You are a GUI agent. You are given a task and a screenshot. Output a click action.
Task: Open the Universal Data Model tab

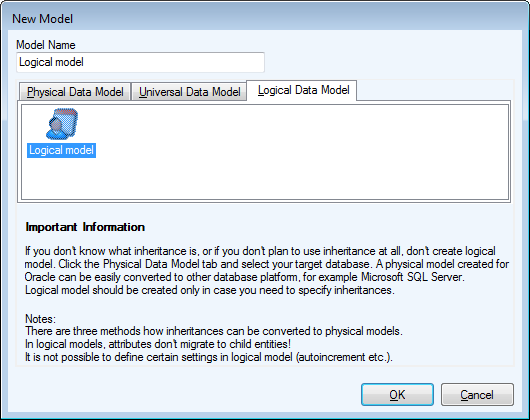click(189, 92)
